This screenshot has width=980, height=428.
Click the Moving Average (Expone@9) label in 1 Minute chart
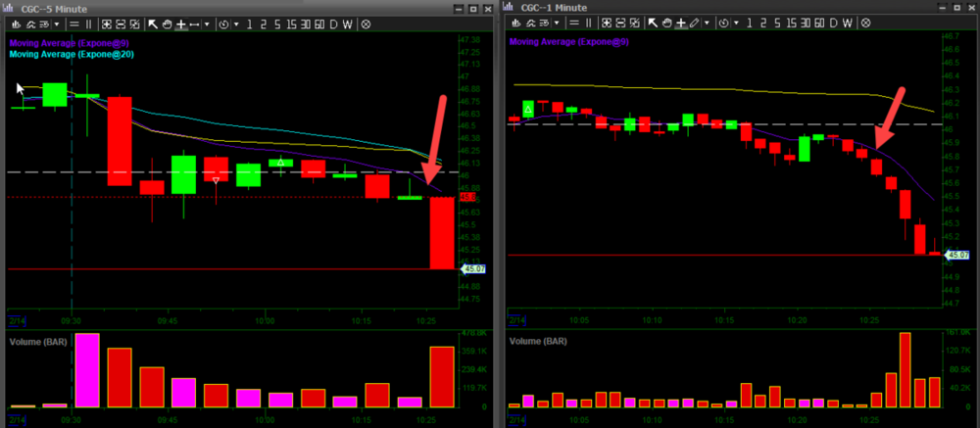568,42
